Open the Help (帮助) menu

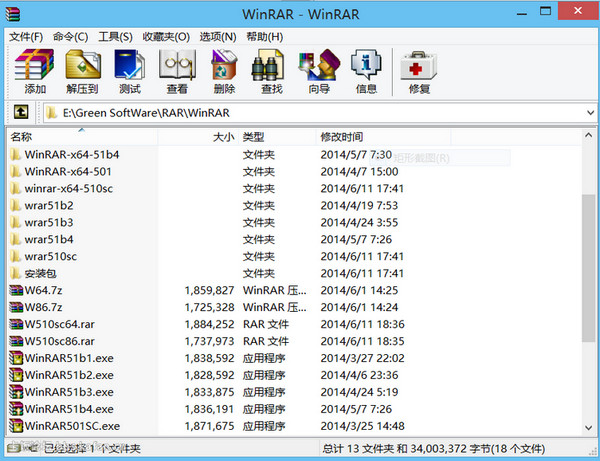[x=264, y=37]
